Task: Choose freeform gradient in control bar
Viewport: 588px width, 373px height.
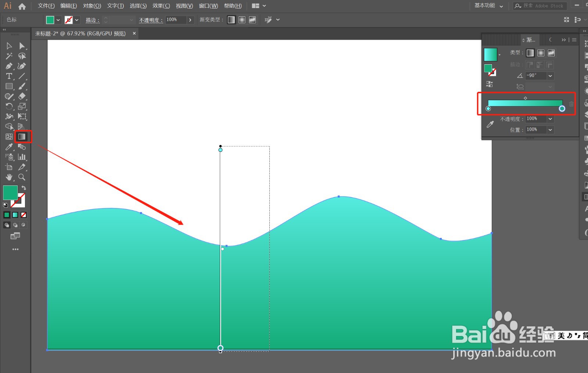Action: point(252,20)
